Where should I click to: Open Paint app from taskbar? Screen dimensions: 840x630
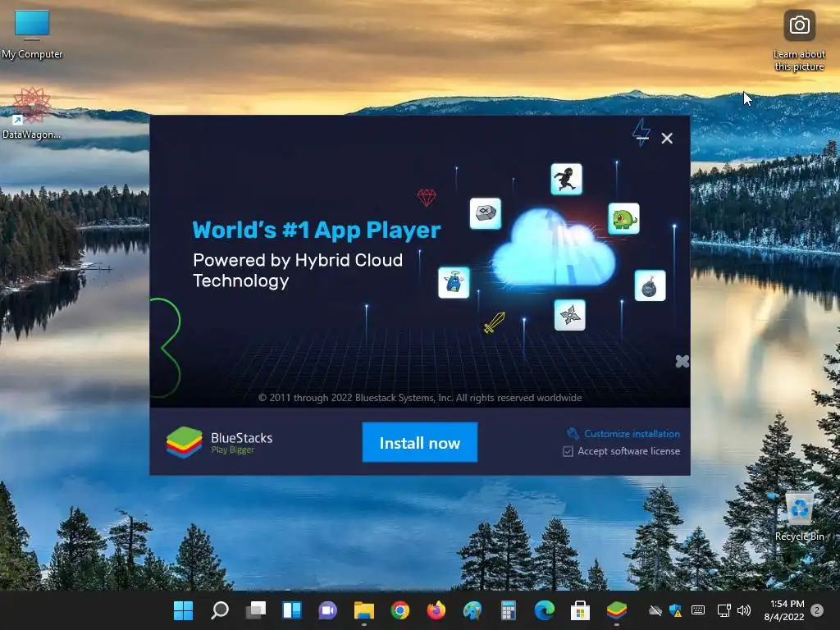pyautogui.click(x=472, y=610)
